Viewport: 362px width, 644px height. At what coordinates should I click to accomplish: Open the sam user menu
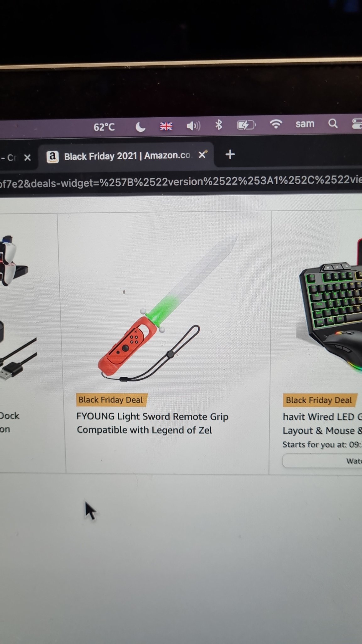coord(305,124)
